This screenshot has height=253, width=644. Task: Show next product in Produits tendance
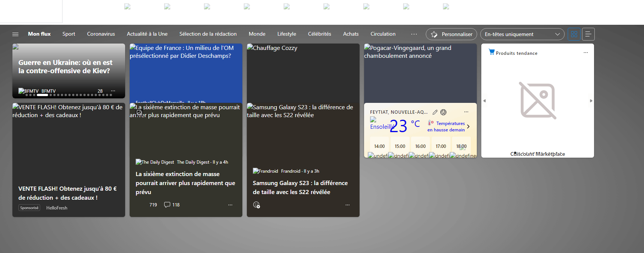591,101
